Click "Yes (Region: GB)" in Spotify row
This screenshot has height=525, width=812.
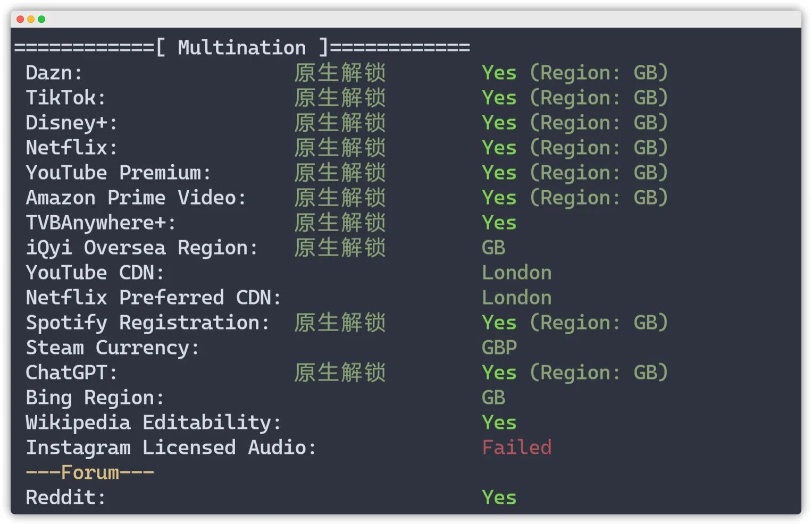pos(575,323)
